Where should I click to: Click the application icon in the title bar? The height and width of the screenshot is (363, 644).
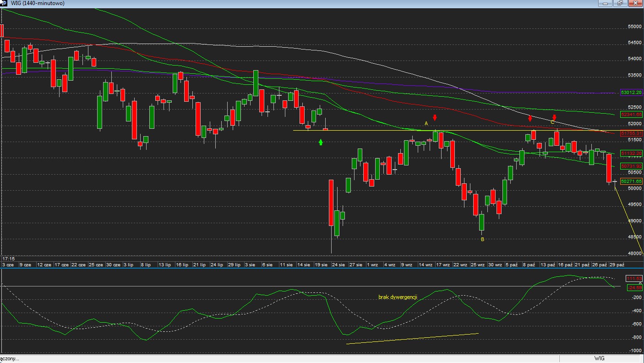point(3,3)
